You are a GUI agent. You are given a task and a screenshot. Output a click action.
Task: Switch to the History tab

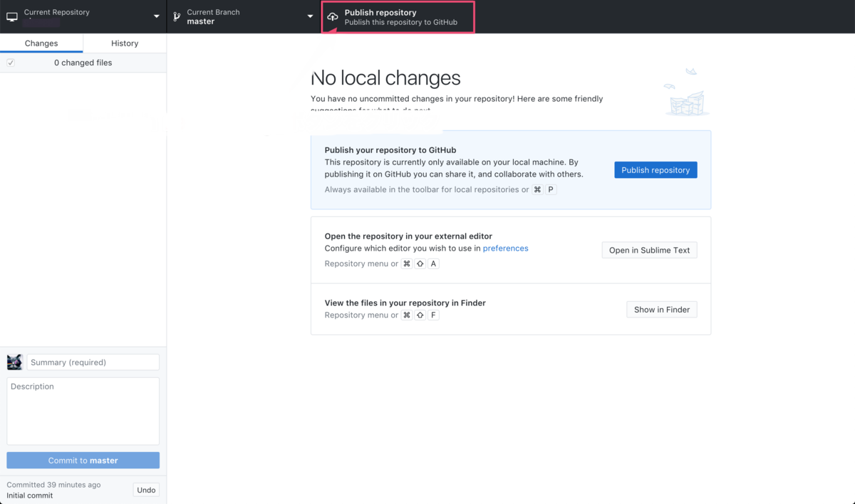[x=125, y=43]
